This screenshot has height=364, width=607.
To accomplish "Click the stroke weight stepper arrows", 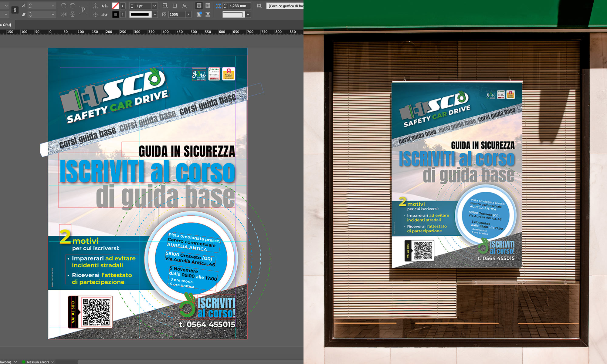I will pyautogui.click(x=132, y=6).
